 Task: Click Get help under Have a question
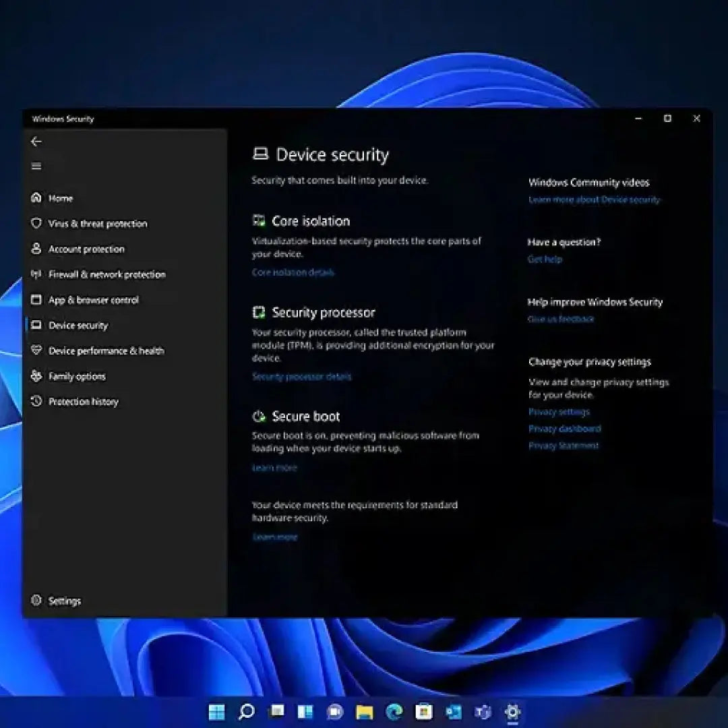tap(545, 259)
